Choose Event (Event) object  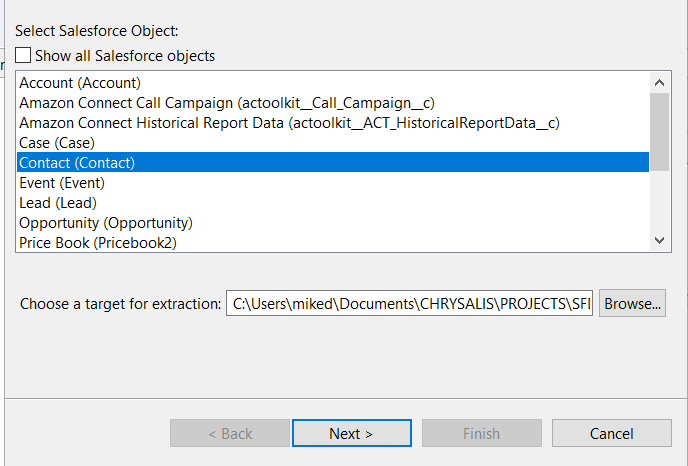333,183
